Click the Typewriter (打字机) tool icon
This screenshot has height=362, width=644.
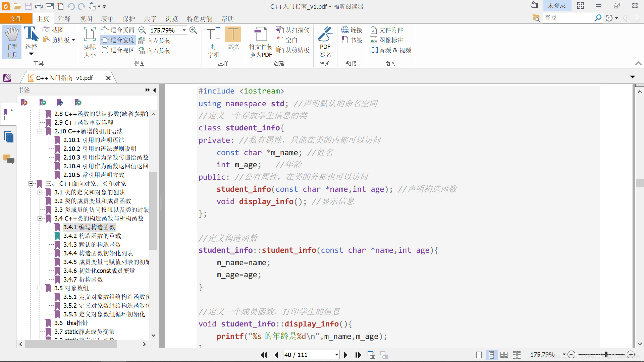(x=214, y=35)
